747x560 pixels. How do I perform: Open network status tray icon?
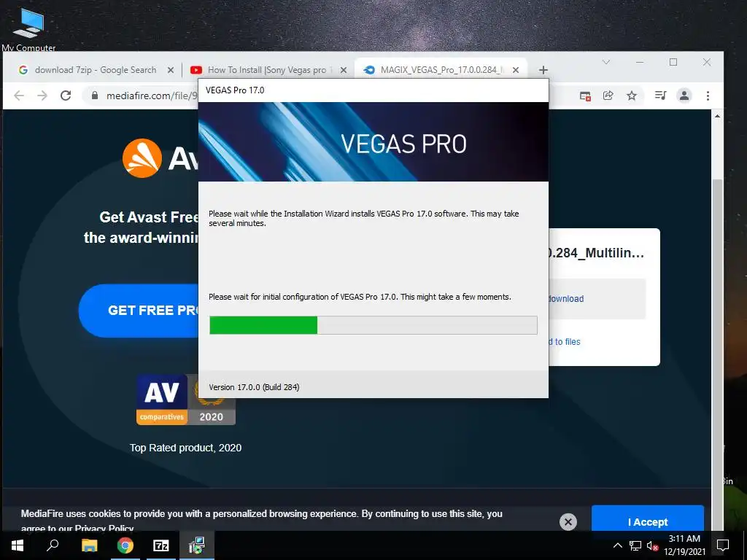[635, 545]
